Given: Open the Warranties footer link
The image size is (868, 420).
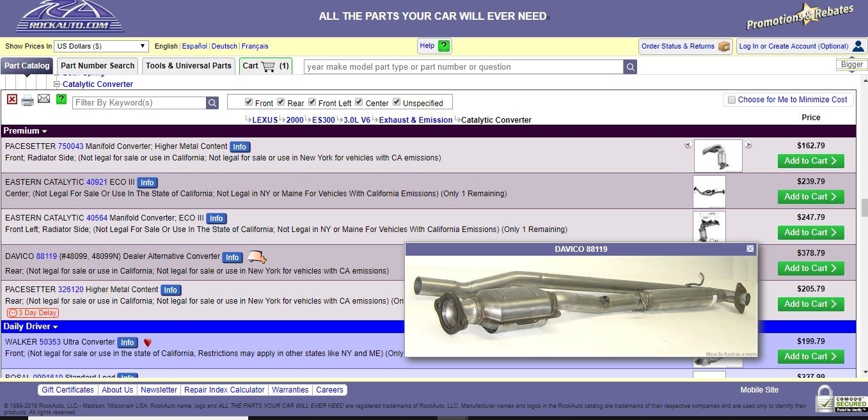Looking at the screenshot, I should tap(290, 390).
